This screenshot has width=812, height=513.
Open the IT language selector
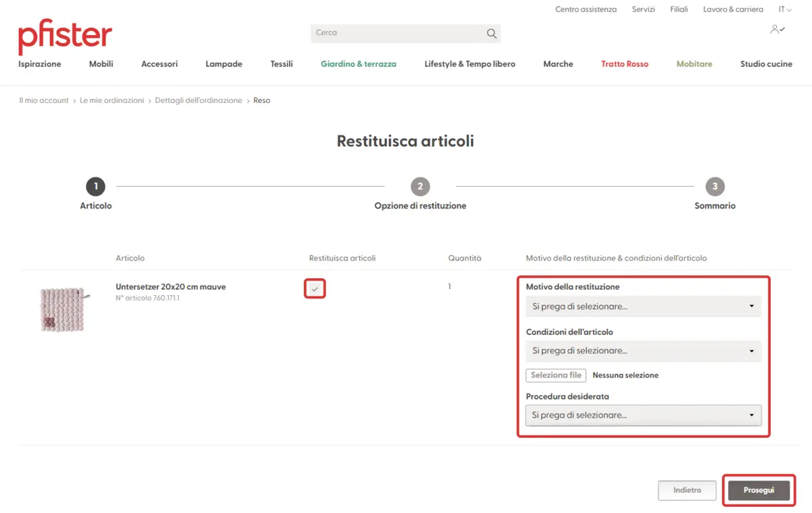point(784,9)
